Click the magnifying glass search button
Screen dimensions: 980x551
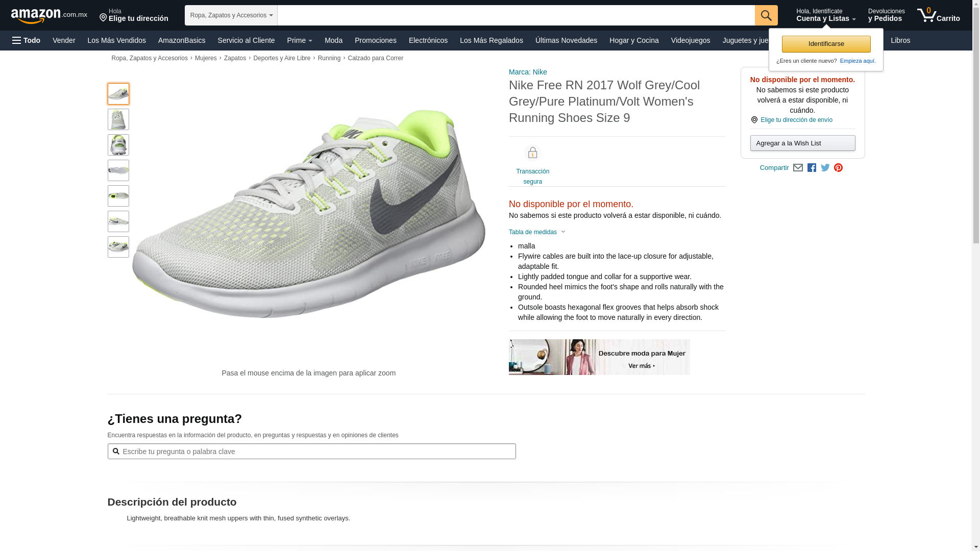pos(766,15)
